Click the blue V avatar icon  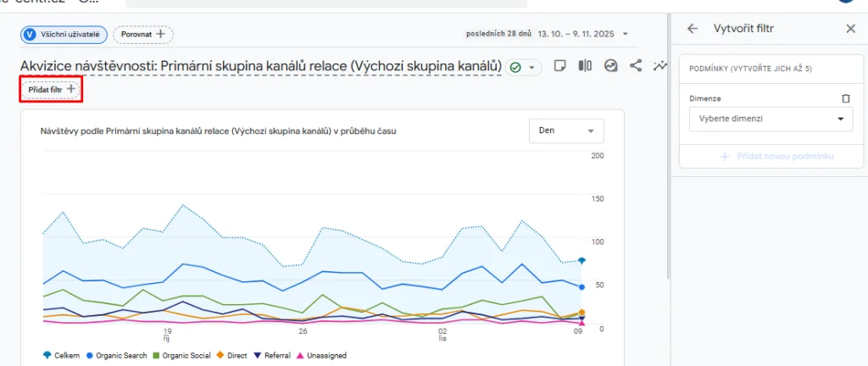[31, 34]
